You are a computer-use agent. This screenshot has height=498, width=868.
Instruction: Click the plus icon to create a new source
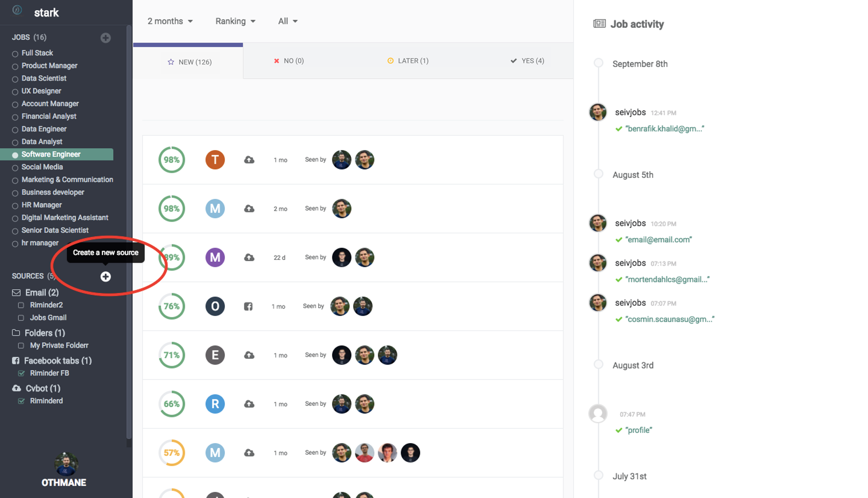(x=105, y=277)
